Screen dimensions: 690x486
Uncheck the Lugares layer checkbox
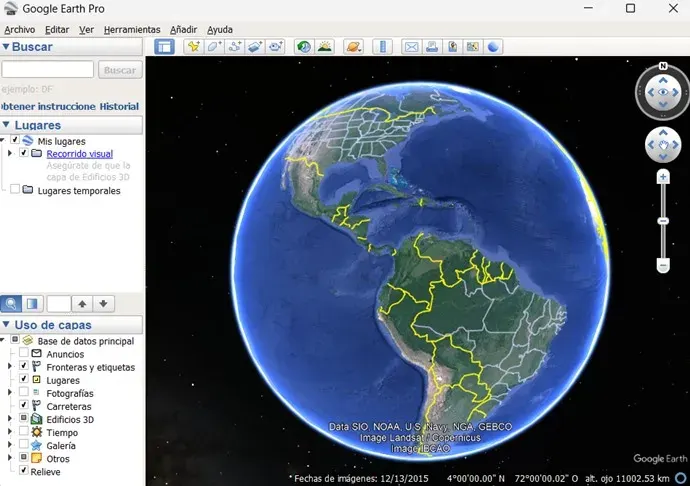24,379
